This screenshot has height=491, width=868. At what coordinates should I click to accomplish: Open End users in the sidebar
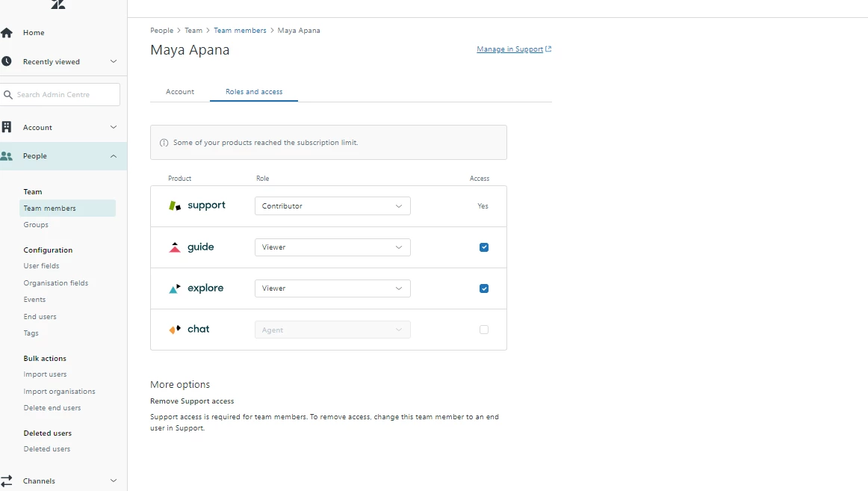click(40, 317)
